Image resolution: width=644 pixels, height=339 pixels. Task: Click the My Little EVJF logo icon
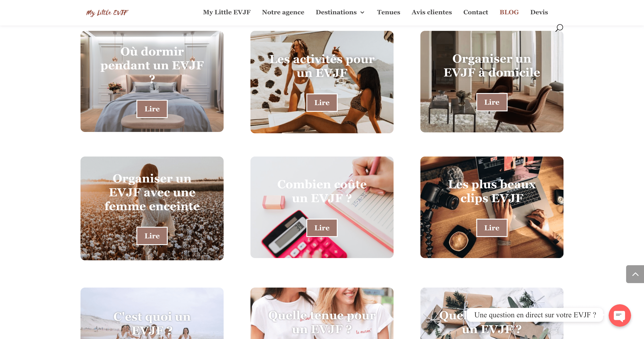point(107,12)
